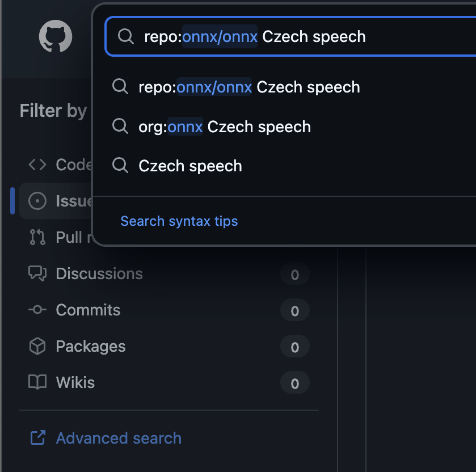Open the Advanced search link
476x472 pixels.
[119, 438]
